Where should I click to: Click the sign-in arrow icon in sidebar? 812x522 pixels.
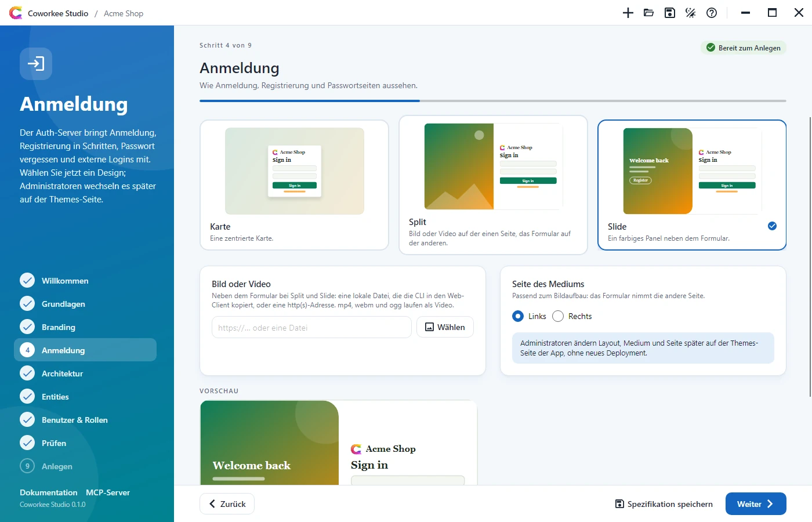tap(36, 63)
